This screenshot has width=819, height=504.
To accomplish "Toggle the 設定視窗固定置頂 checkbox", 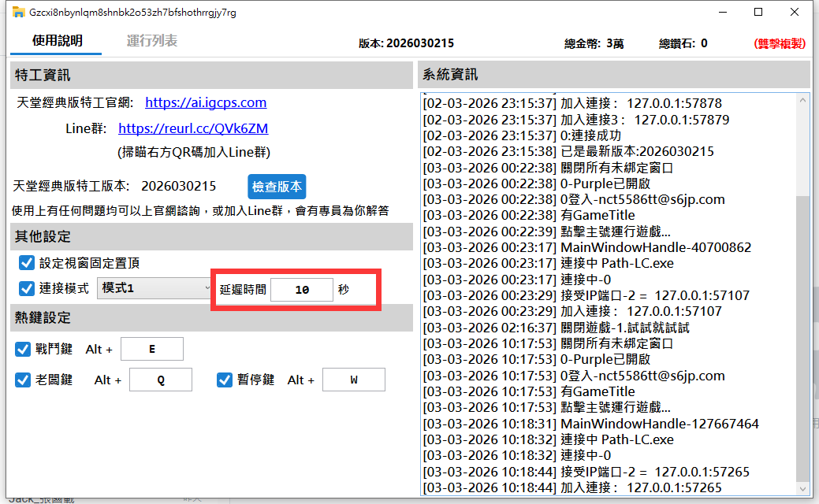I will coord(27,263).
